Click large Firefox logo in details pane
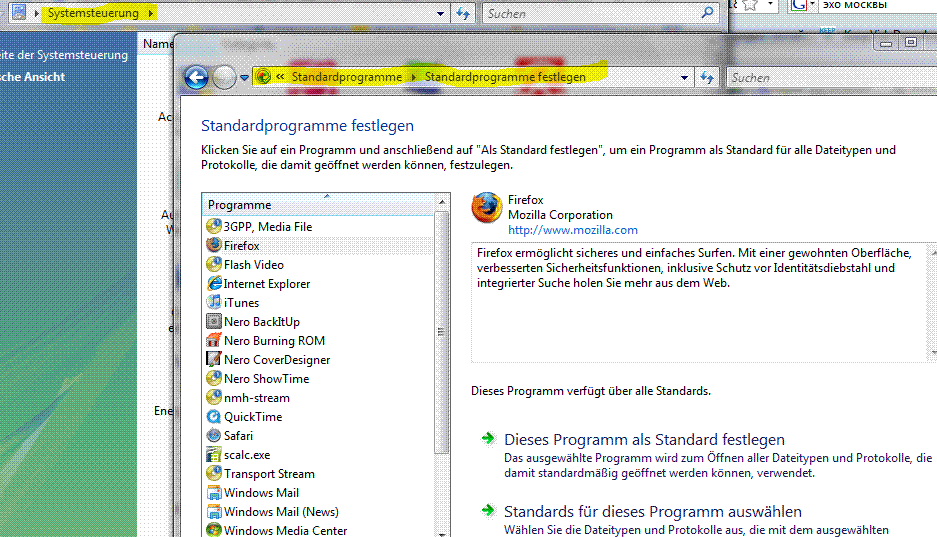The height and width of the screenshot is (537, 937). coord(486,208)
